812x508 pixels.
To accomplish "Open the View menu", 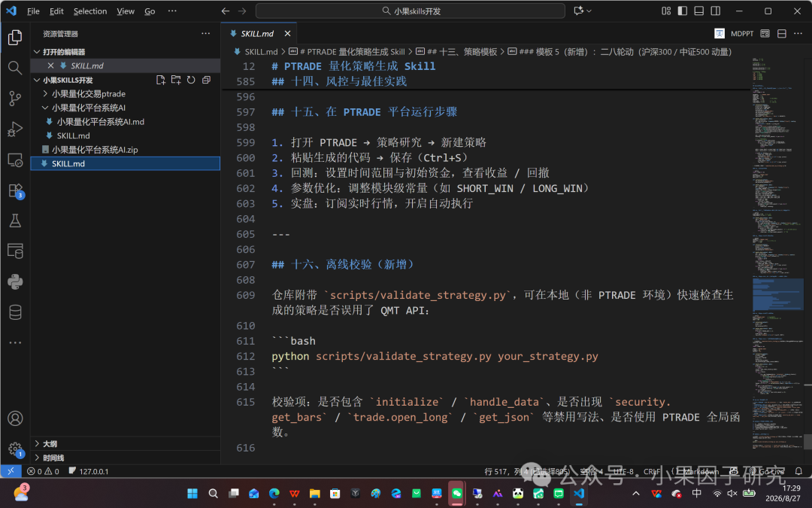I will click(126, 11).
